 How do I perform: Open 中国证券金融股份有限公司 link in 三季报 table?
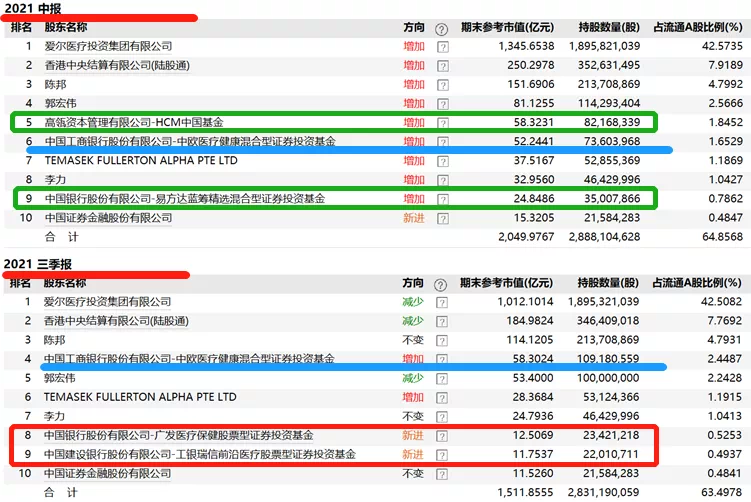click(107, 474)
